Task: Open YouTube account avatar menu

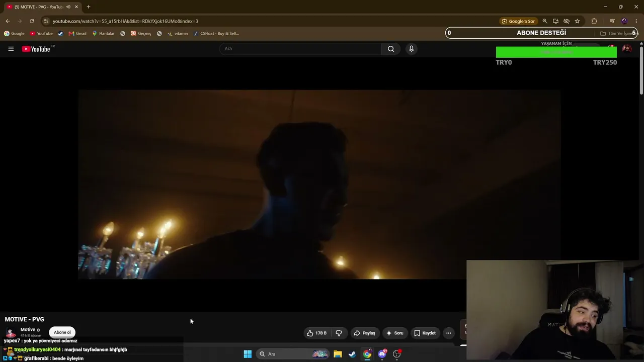Action: tap(626, 49)
